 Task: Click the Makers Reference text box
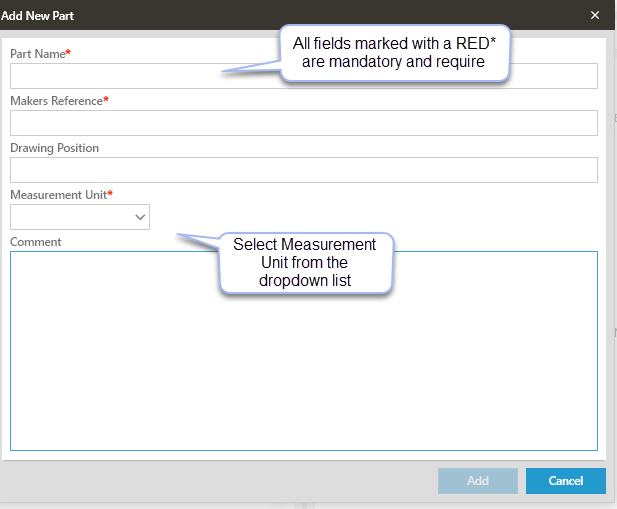(x=303, y=123)
